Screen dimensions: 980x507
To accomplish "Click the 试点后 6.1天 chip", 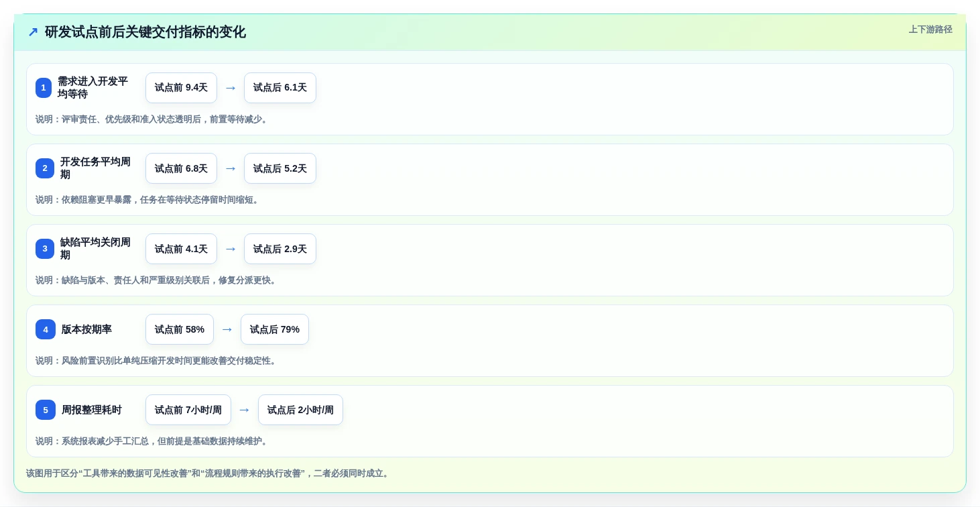I will tap(280, 88).
